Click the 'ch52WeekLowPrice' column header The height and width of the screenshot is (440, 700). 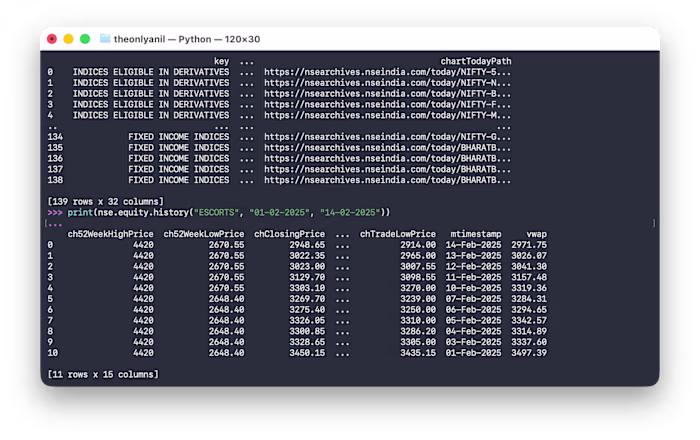[204, 234]
